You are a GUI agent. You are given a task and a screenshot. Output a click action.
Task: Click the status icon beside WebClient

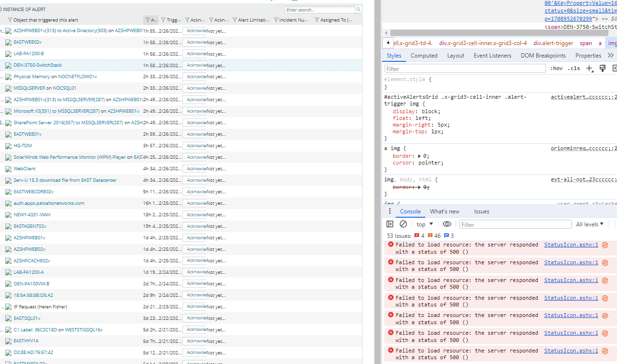(8, 169)
